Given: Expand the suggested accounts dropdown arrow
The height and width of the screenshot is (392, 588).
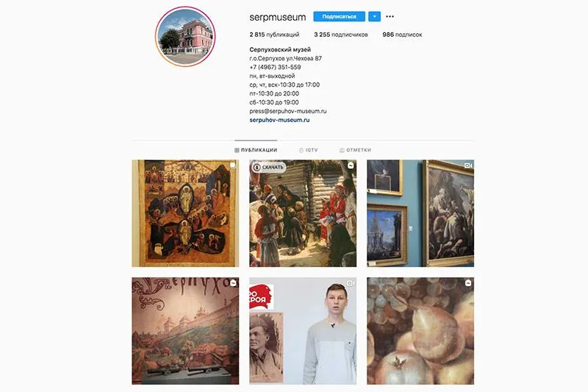Looking at the screenshot, I should point(374,16).
